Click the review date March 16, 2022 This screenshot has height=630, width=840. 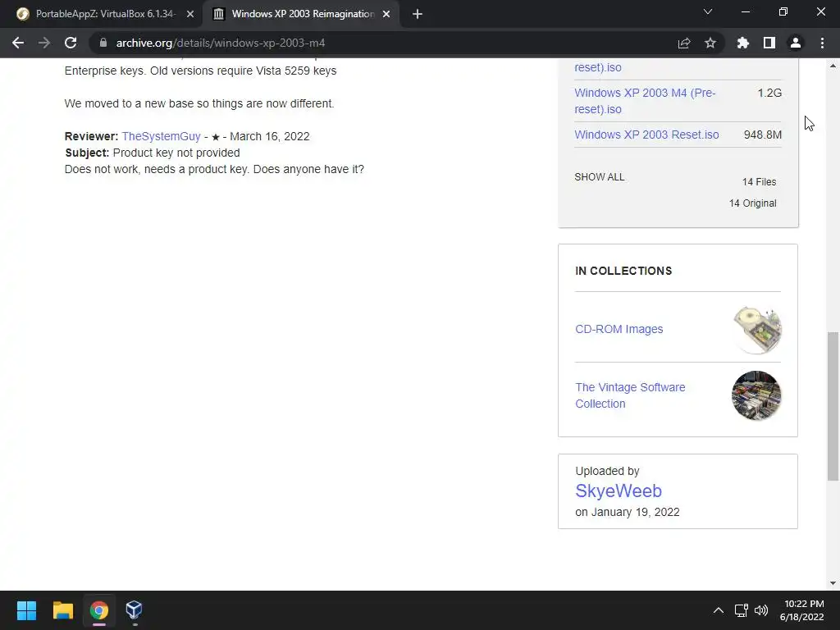tap(269, 136)
